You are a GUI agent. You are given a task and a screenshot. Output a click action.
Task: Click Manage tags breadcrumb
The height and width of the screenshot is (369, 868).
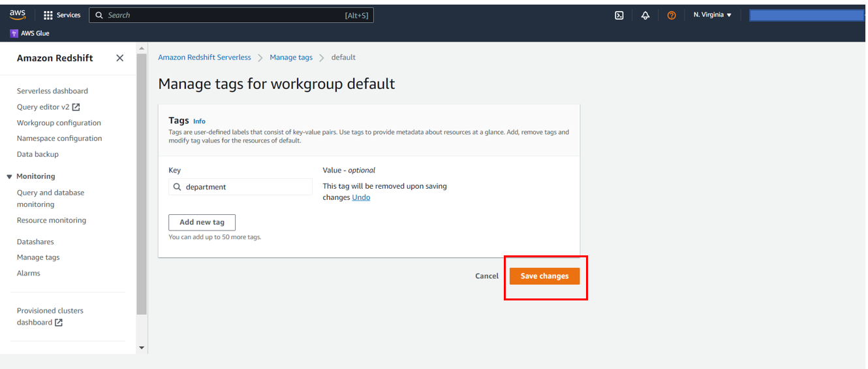coord(291,57)
